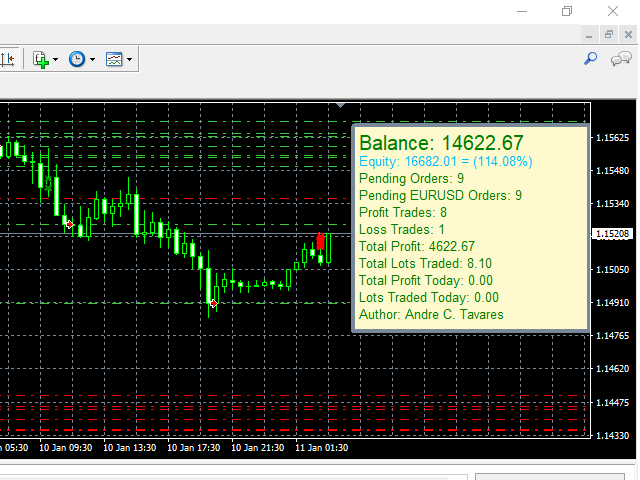This screenshot has width=640, height=480.
Task: Minimize the inner chart window
Action: (589, 35)
